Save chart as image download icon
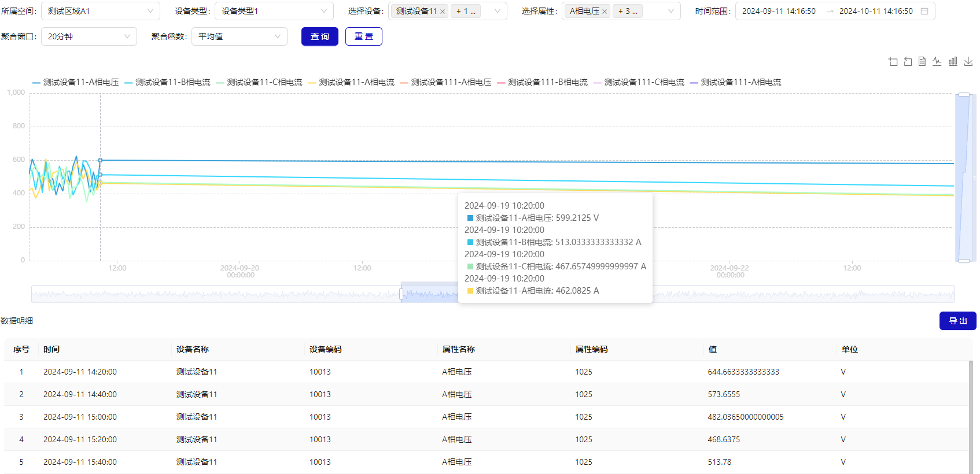 coord(968,61)
